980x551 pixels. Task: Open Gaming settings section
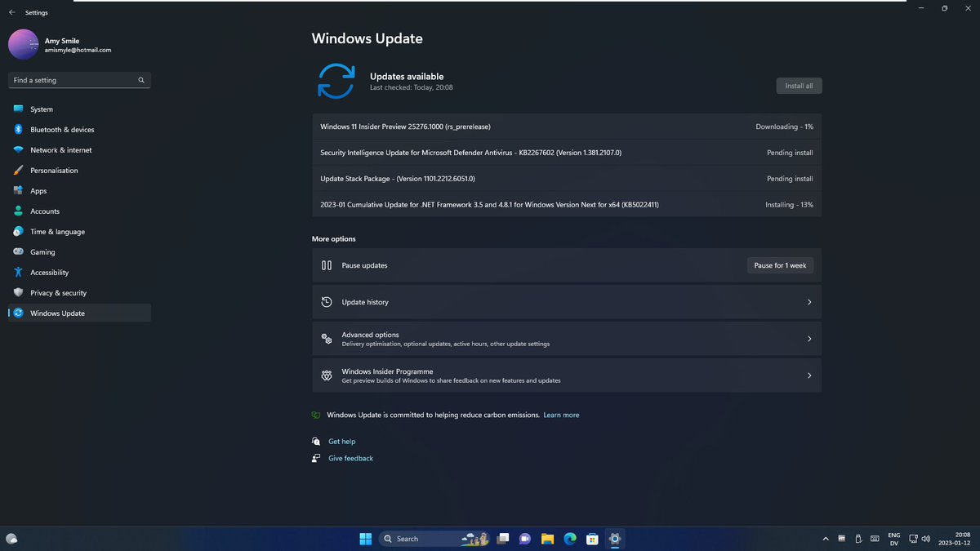pos(79,252)
